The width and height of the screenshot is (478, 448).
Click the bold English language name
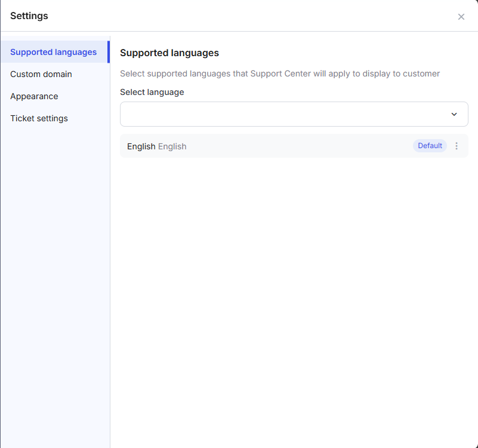tap(141, 146)
